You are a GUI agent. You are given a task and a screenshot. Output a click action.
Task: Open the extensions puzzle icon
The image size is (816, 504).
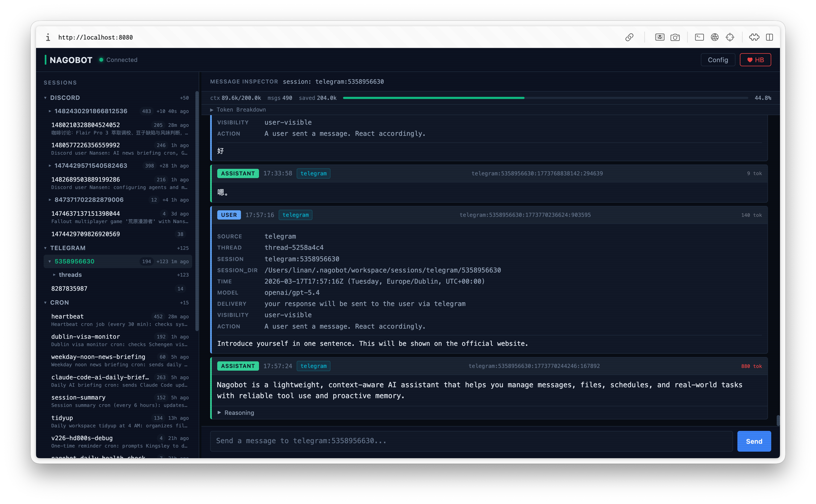(x=755, y=37)
